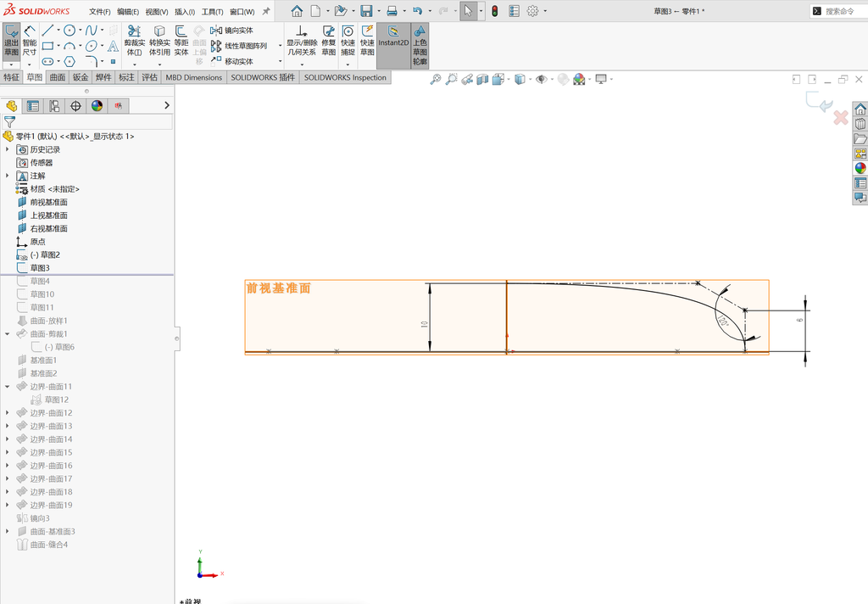Click the Rebuild traffic light icon

(495, 11)
